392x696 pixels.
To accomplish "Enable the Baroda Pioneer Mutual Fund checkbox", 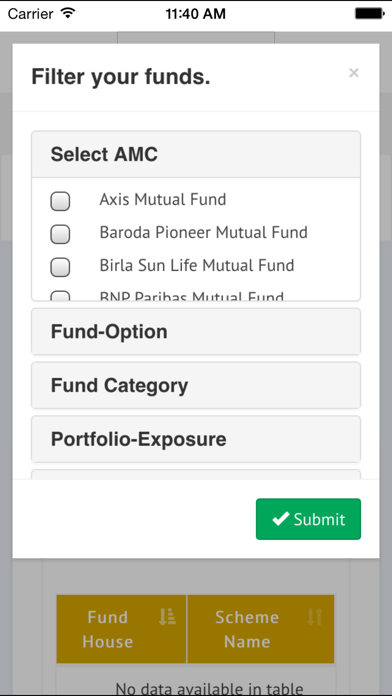I will pyautogui.click(x=60, y=234).
